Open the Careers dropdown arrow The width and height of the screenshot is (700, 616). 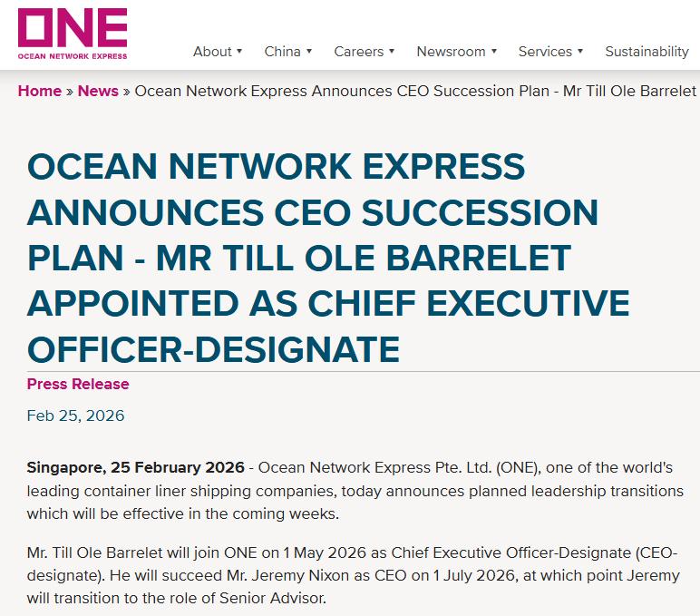[x=392, y=52]
